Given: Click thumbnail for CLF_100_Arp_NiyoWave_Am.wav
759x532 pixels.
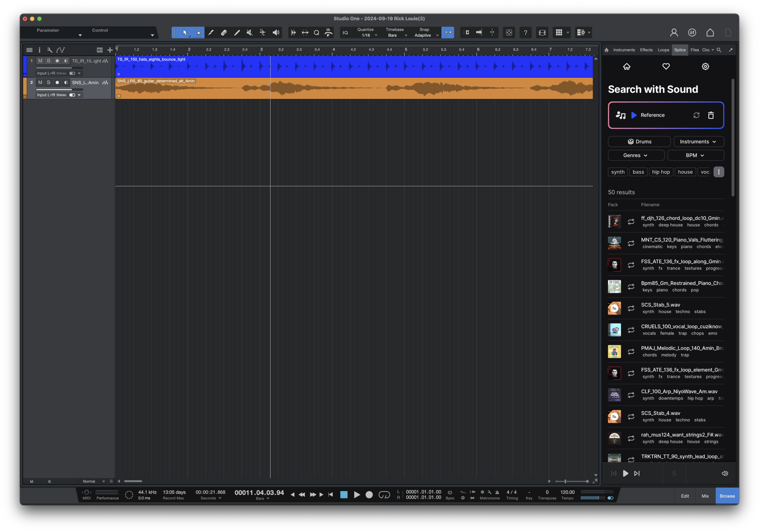Looking at the screenshot, I should tap(614, 395).
